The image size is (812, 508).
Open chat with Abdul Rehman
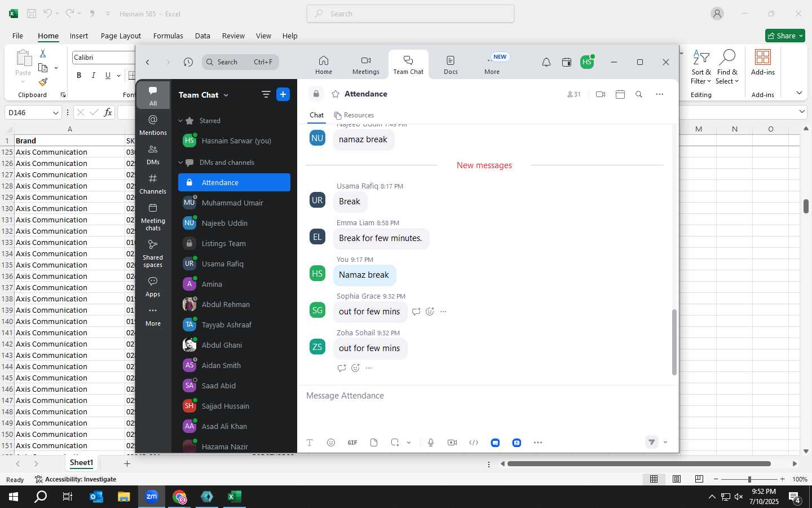[x=234, y=305]
